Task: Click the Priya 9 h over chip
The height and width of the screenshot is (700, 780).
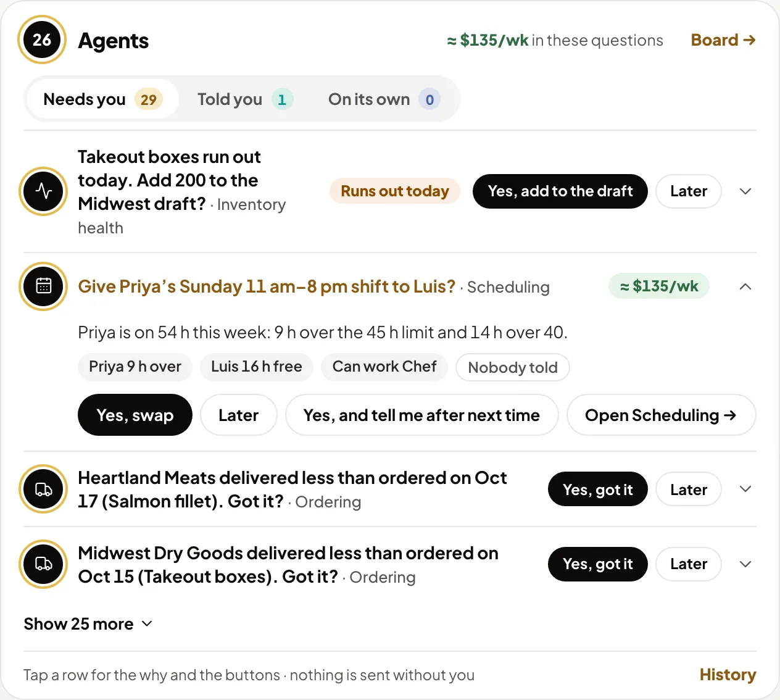Action: tap(135, 367)
